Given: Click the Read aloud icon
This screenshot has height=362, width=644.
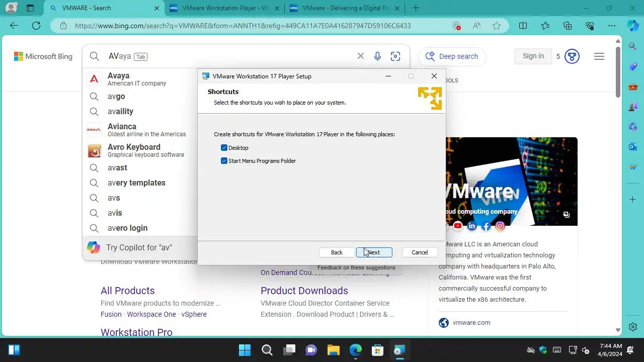Looking at the screenshot, I should [476, 26].
